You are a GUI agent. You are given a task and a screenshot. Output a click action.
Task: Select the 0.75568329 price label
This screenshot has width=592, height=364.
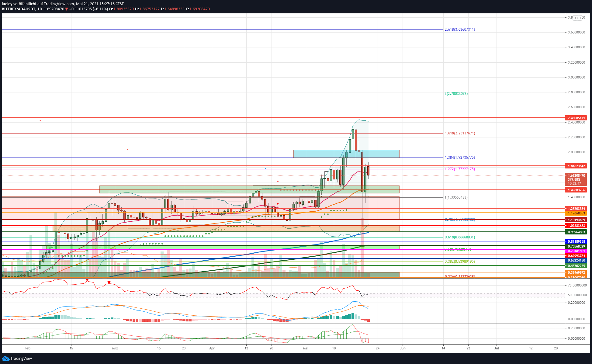point(576,246)
